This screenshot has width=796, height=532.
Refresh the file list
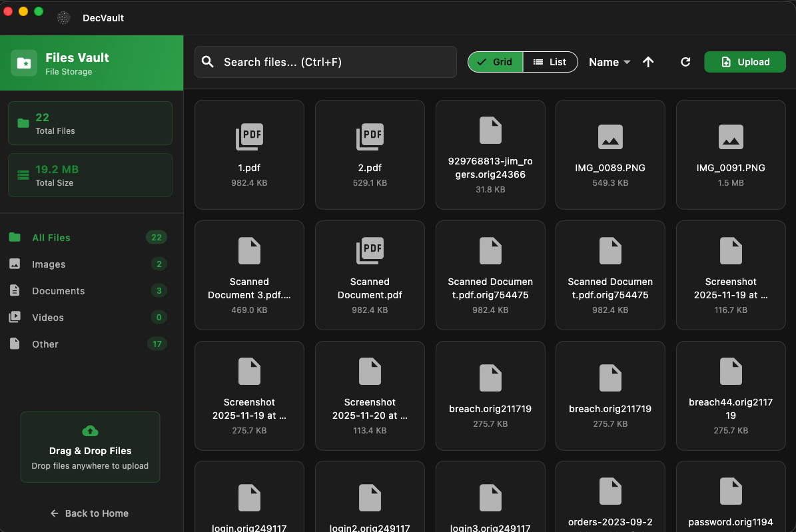tap(685, 61)
